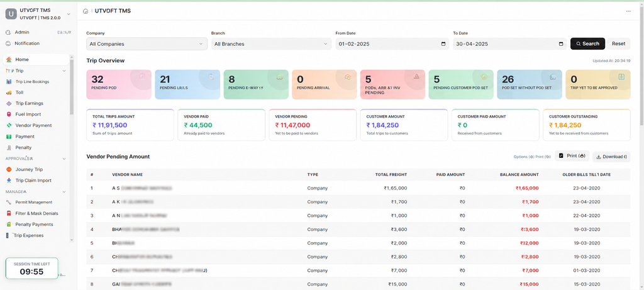This screenshot has height=290, width=644.
Task: Click the Pending LR/LS card icon
Action: point(211,76)
